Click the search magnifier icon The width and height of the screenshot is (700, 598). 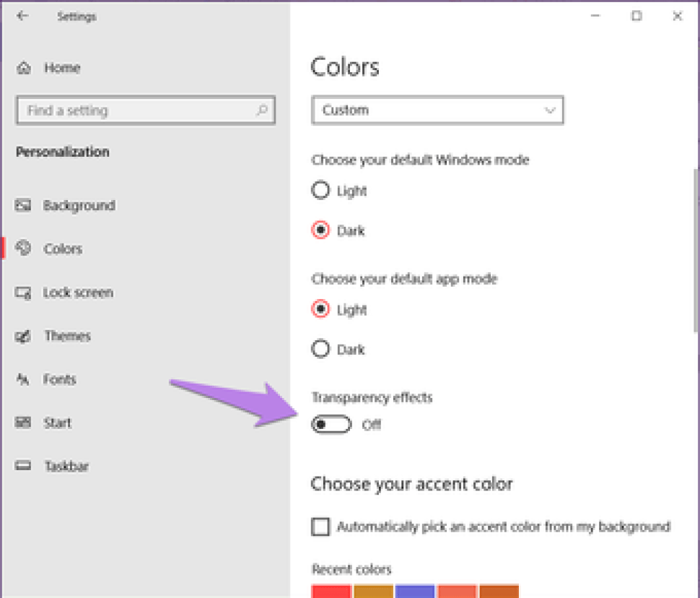click(x=261, y=110)
